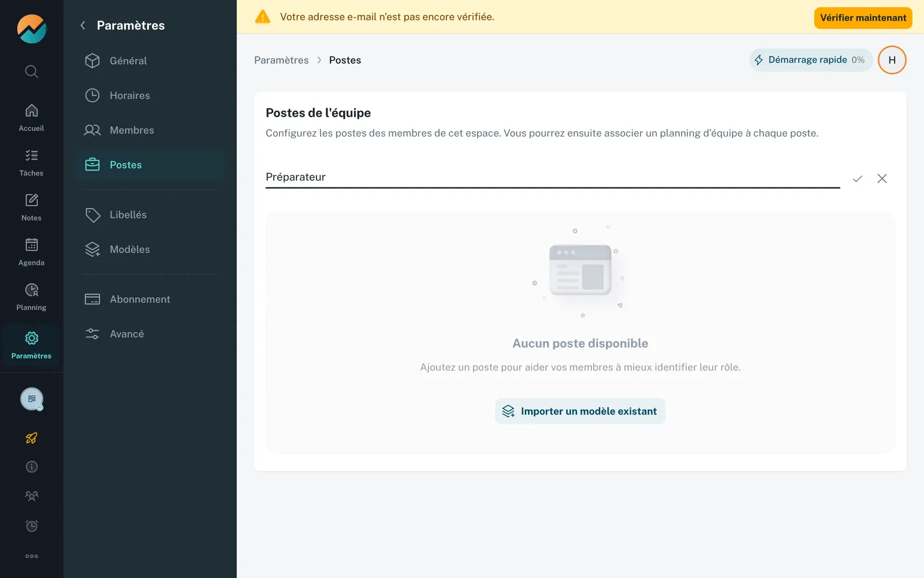
Task: Select the Postes settings item
Action: (x=150, y=165)
